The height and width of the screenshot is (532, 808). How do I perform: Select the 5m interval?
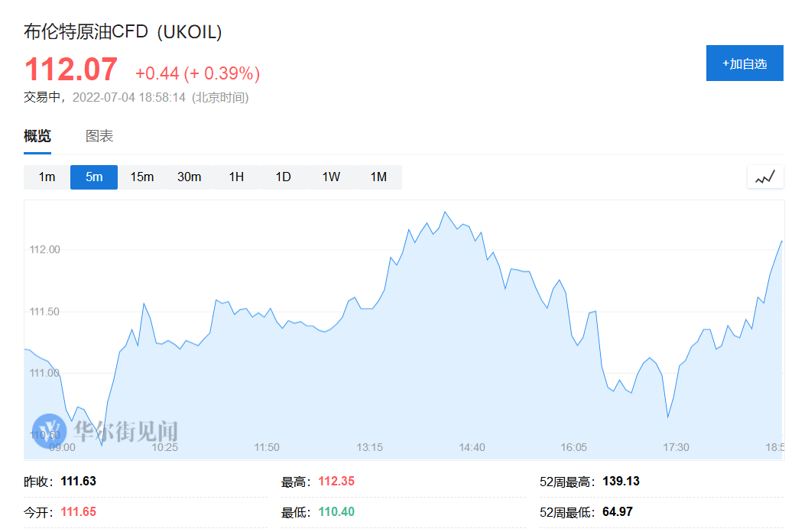[94, 177]
